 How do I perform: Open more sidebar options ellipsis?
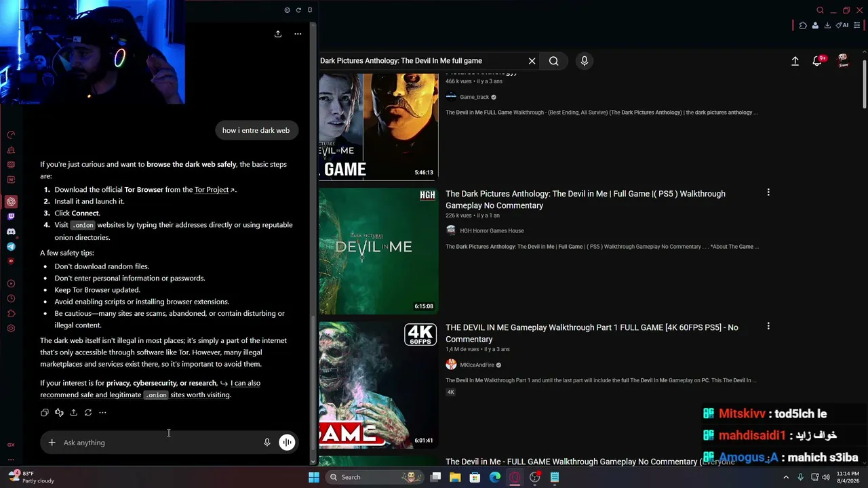(11, 460)
